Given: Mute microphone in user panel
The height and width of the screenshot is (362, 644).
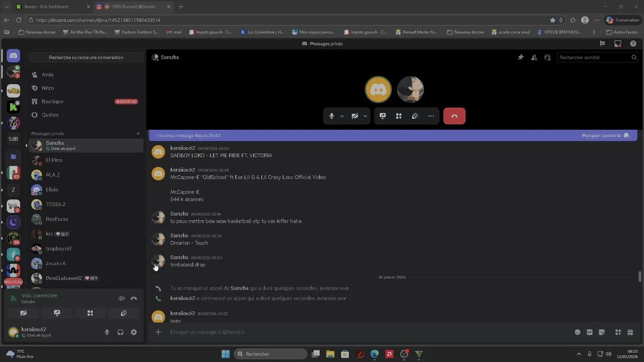Looking at the screenshot, I should pos(107,332).
